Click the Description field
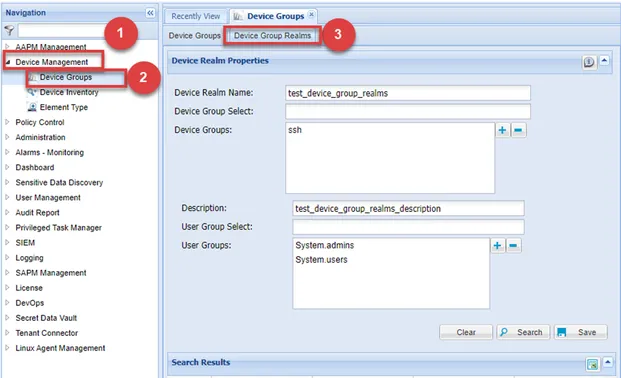Image resolution: width=621 pixels, height=378 pixels. pos(408,208)
